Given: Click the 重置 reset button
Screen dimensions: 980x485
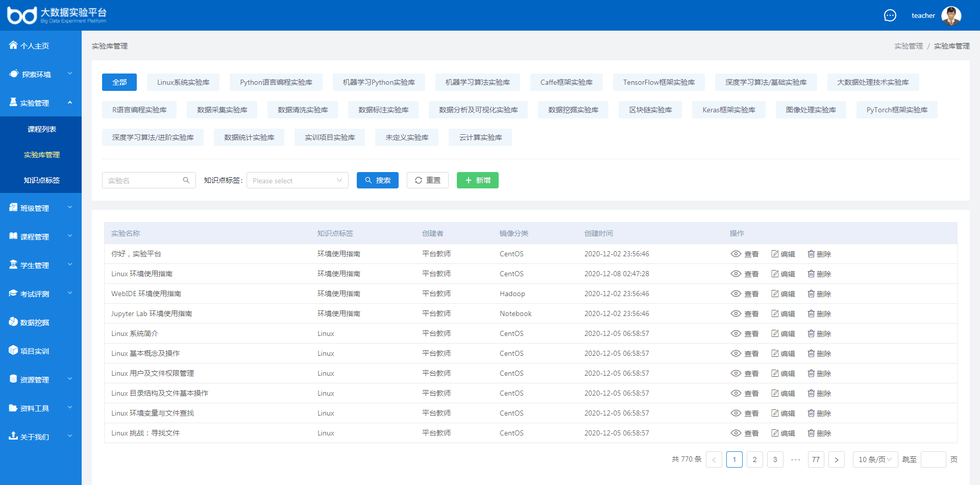Looking at the screenshot, I should [427, 180].
